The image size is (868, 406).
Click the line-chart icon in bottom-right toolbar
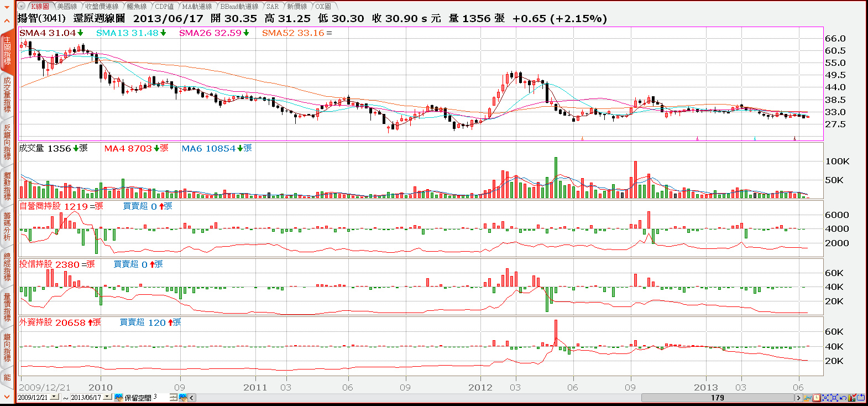point(808,398)
